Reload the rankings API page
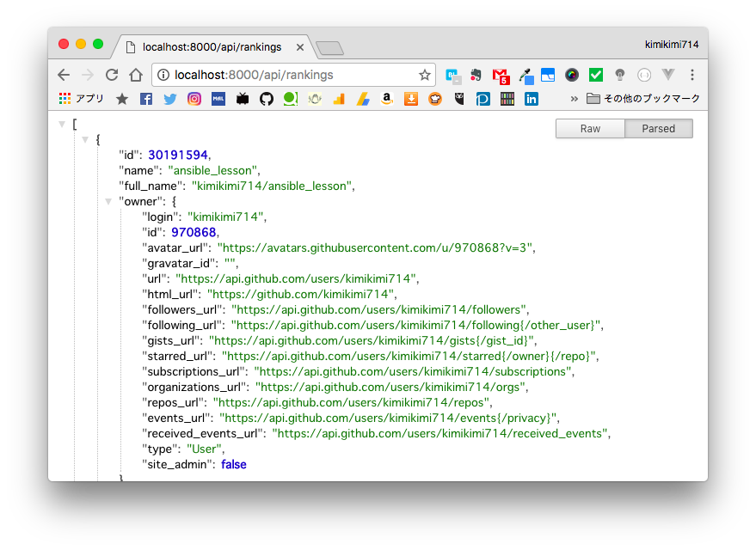The width and height of the screenshot is (756, 550). (x=112, y=75)
